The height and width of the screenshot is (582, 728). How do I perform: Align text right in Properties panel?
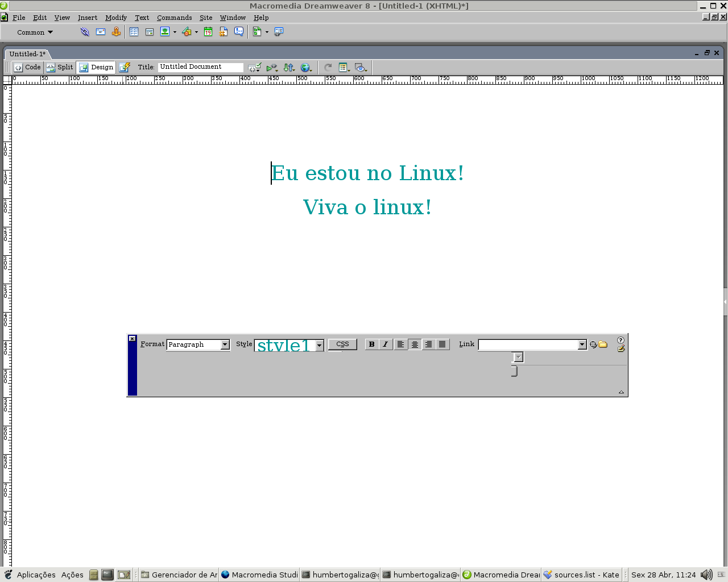[x=428, y=344]
